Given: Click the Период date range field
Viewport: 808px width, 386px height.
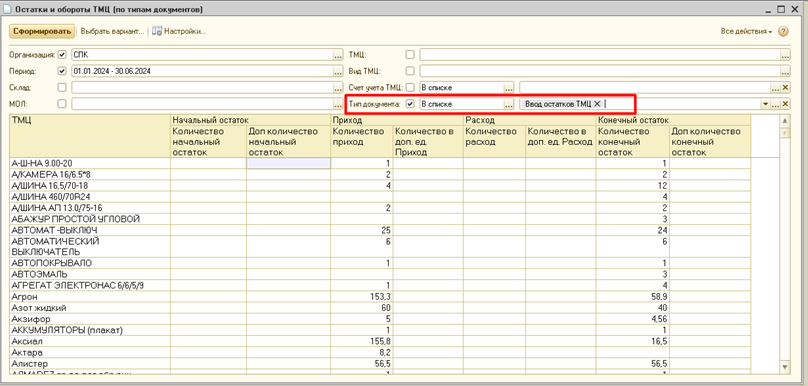Looking at the screenshot, I should pos(202,71).
